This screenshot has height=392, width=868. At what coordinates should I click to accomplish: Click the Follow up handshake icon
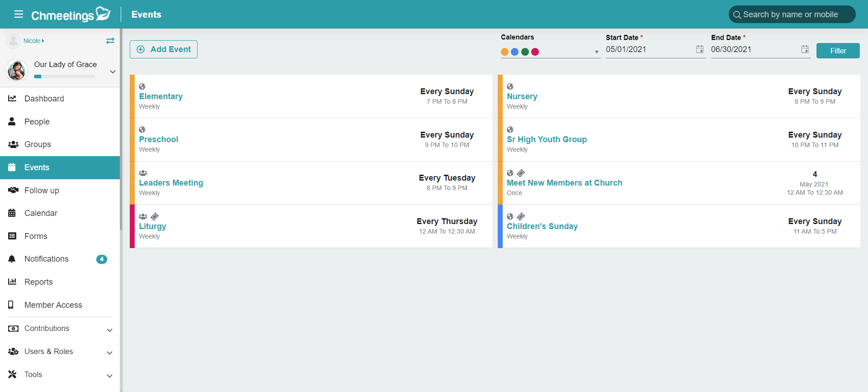click(13, 190)
